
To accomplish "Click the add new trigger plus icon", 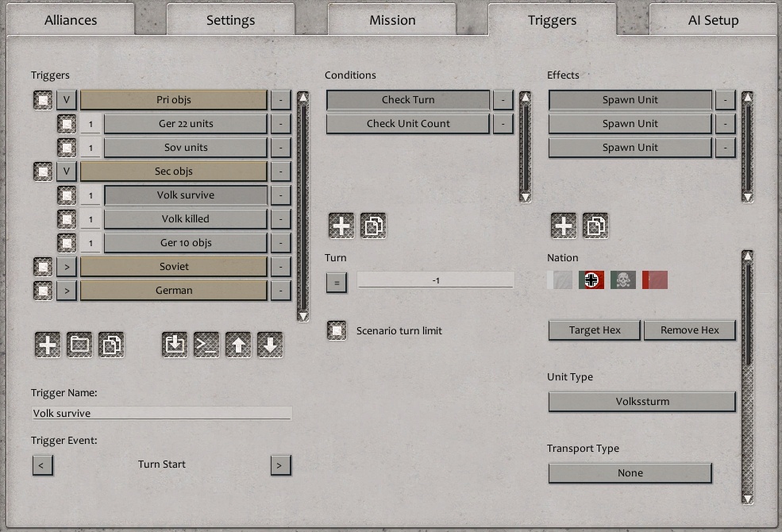I will click(47, 345).
